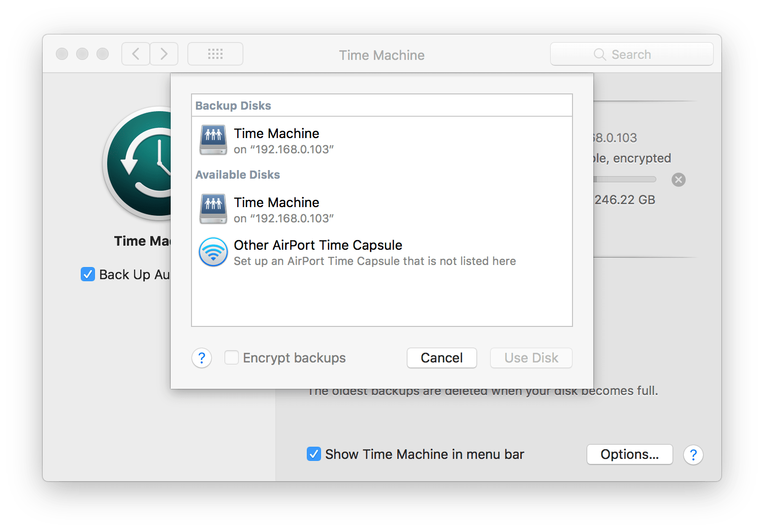Click the Use Disk button
This screenshot has width=764, height=532.
[x=531, y=358]
